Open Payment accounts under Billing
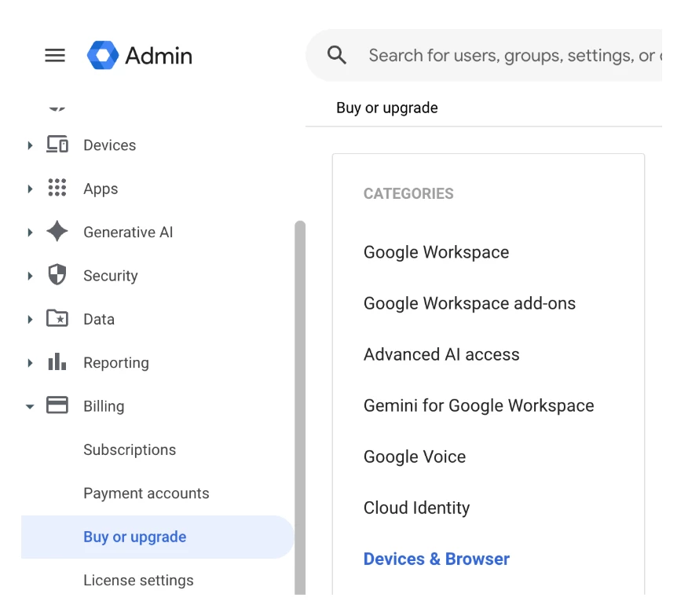The image size is (677, 616). tap(146, 493)
